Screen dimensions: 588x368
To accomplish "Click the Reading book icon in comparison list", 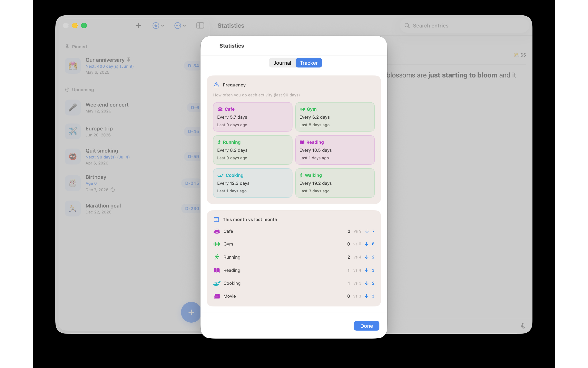I will (x=217, y=270).
